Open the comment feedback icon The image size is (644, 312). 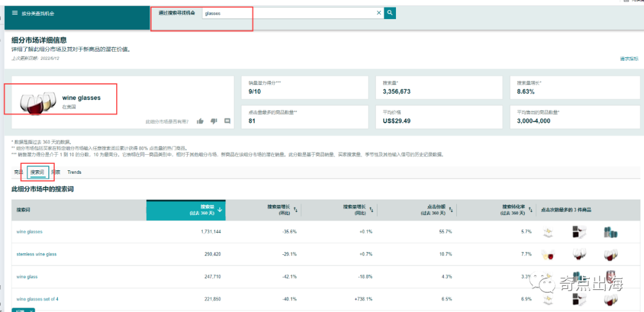[227, 121]
